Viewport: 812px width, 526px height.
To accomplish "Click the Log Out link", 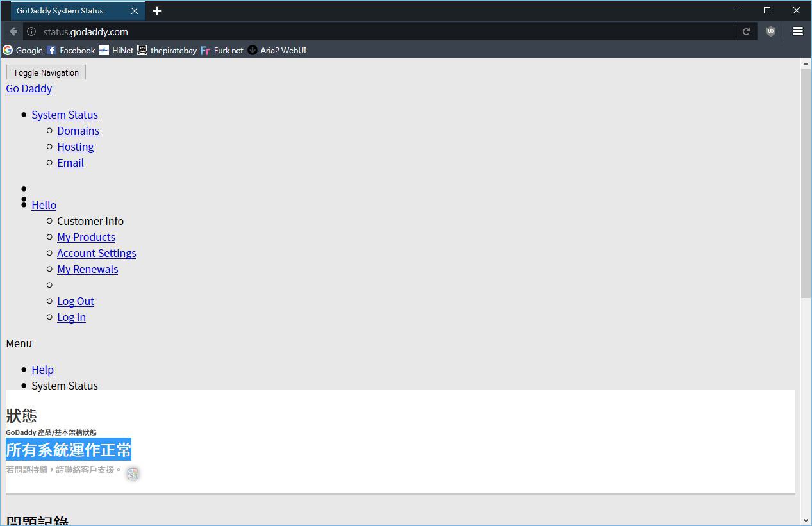I will click(76, 301).
